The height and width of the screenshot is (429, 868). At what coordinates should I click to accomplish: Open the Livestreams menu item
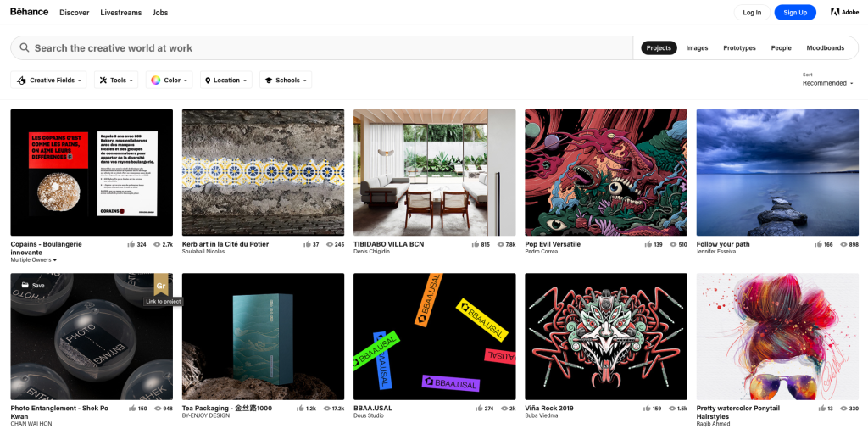(x=120, y=13)
